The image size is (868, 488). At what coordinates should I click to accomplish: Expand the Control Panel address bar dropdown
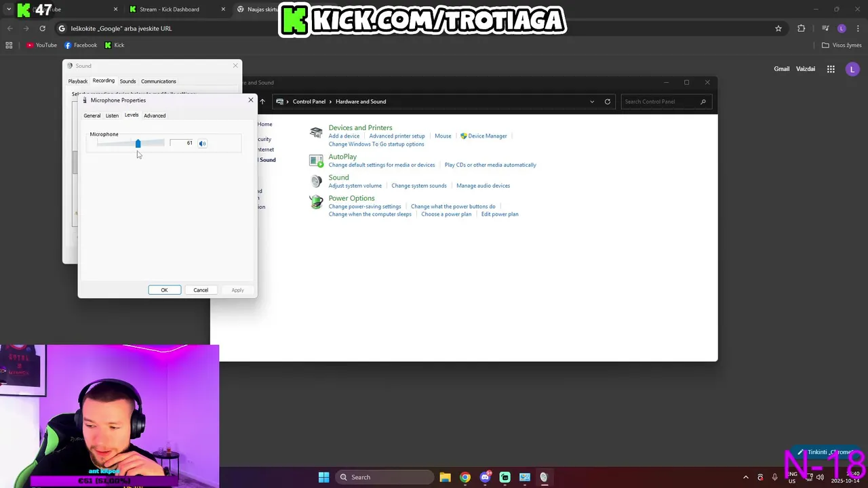[592, 102]
